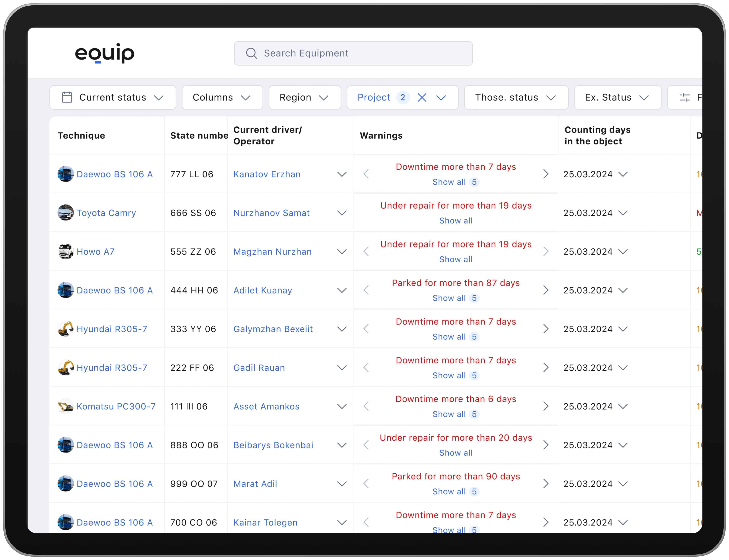Screen dimensions: 729x560
Task: Expand date dropdown in Toyota Camry row
Action: 623,213
